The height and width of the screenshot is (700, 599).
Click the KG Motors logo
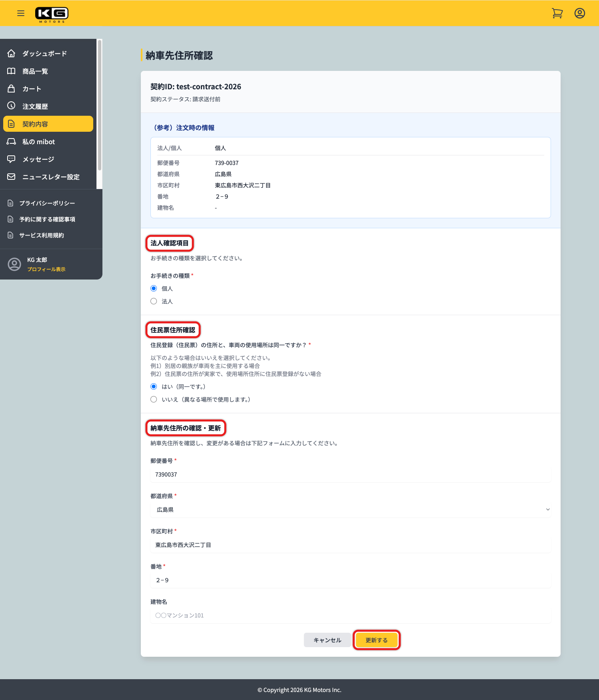coord(52,14)
